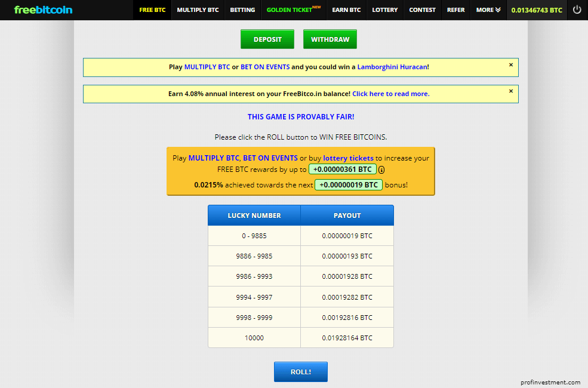Click the DEPOSIT button
The width and height of the screenshot is (588, 388).
(267, 39)
